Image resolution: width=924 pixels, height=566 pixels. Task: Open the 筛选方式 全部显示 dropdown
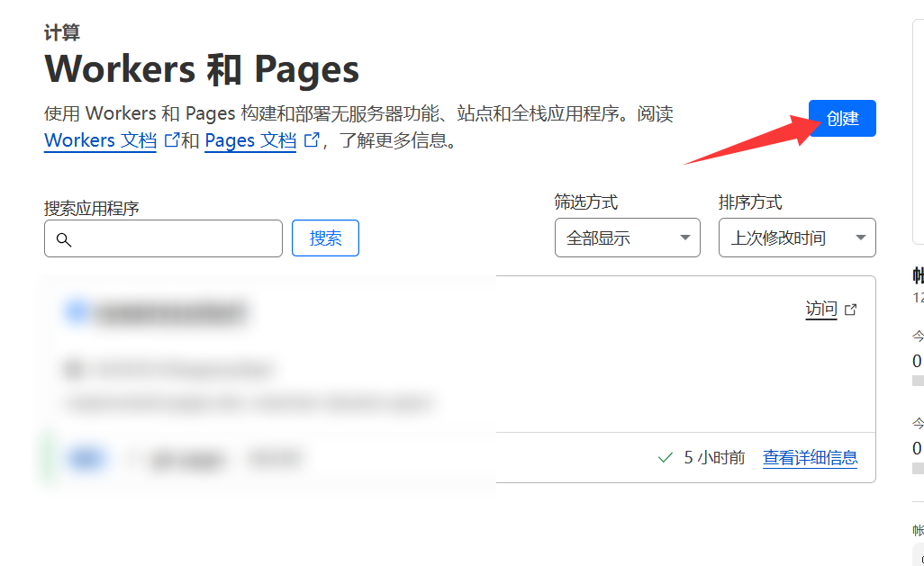(x=627, y=238)
